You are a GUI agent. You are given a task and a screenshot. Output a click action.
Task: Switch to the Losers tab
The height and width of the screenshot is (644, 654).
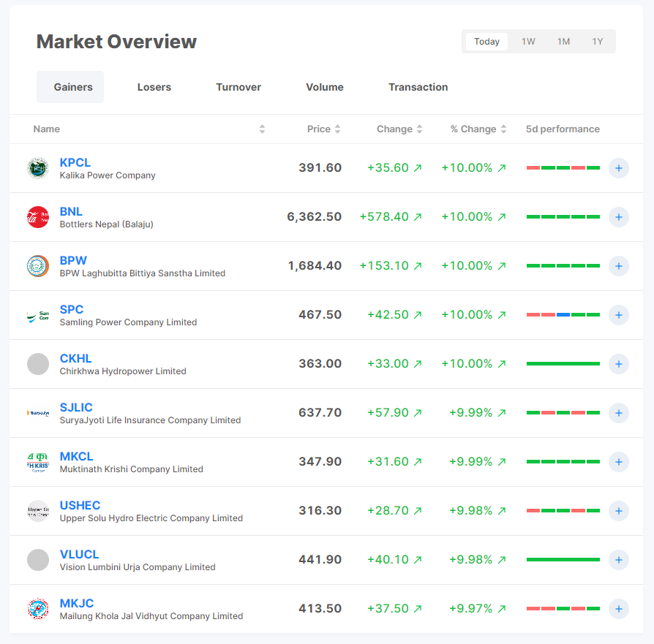154,87
